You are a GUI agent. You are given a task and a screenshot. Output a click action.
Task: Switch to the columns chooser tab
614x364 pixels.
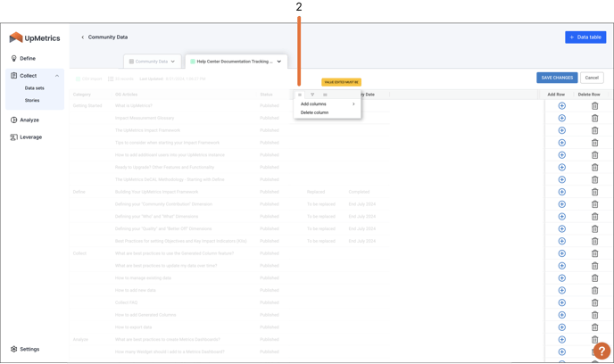point(325,95)
